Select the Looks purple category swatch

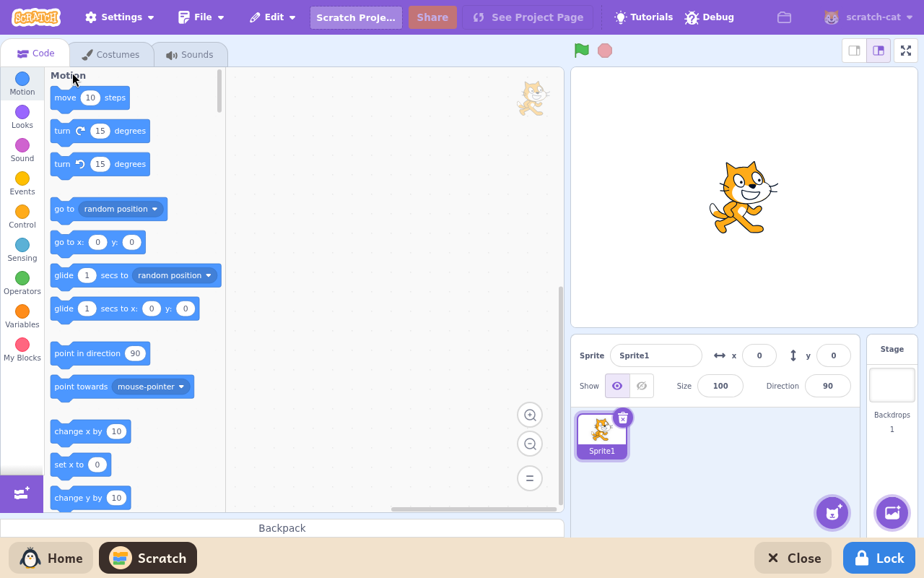(x=22, y=112)
